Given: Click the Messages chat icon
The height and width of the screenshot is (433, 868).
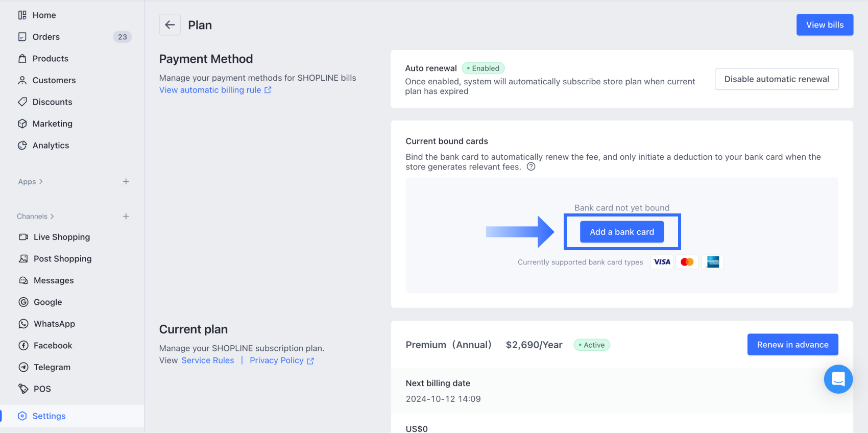Looking at the screenshot, I should pyautogui.click(x=23, y=280).
